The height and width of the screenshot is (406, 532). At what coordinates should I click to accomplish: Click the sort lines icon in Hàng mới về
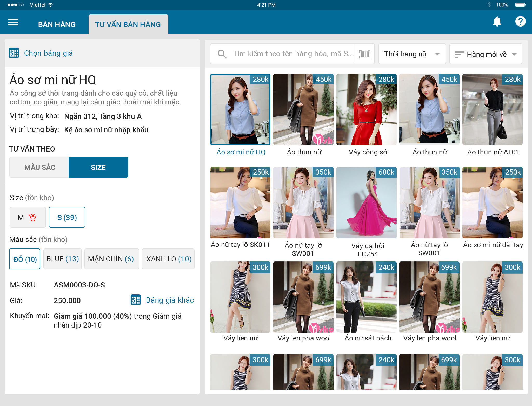click(459, 54)
